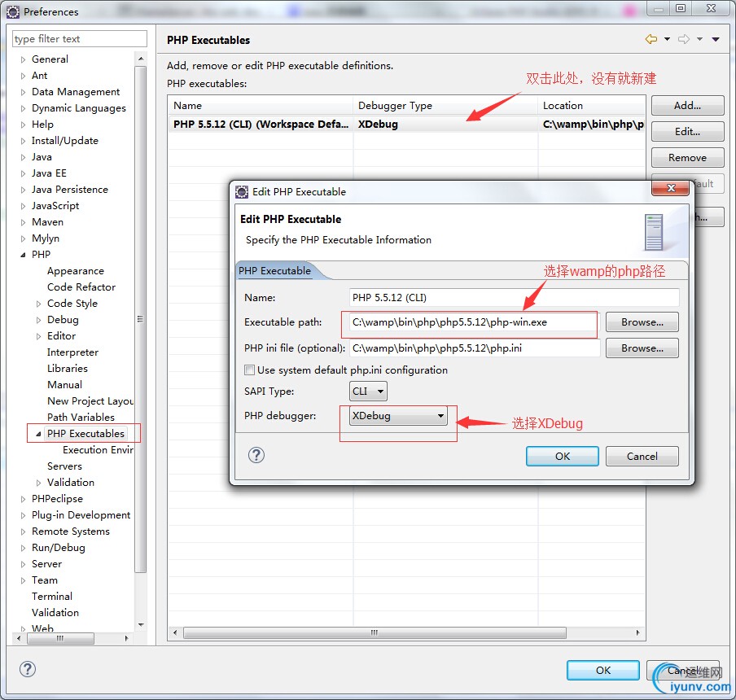Select Path Variables preference page
736x700 pixels.
point(81,417)
